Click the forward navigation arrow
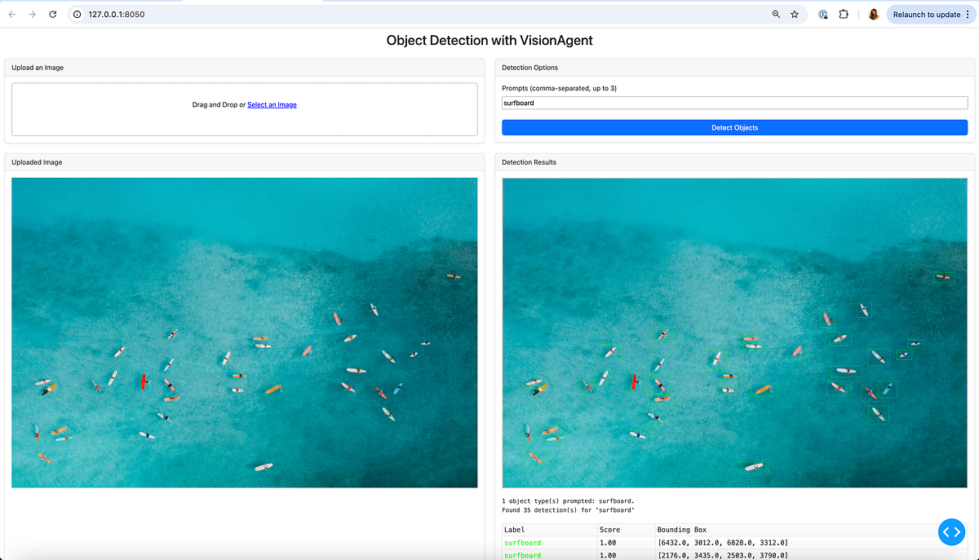The image size is (979, 560). pyautogui.click(x=33, y=14)
